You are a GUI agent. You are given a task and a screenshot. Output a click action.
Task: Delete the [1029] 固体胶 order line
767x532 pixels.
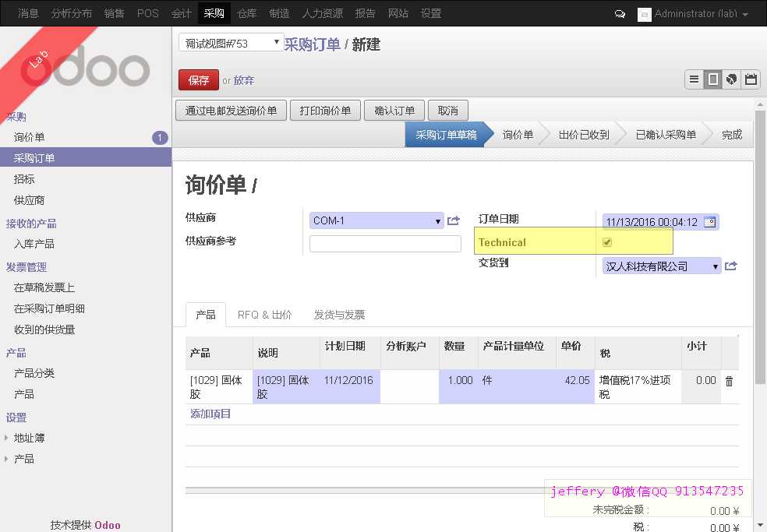(729, 382)
